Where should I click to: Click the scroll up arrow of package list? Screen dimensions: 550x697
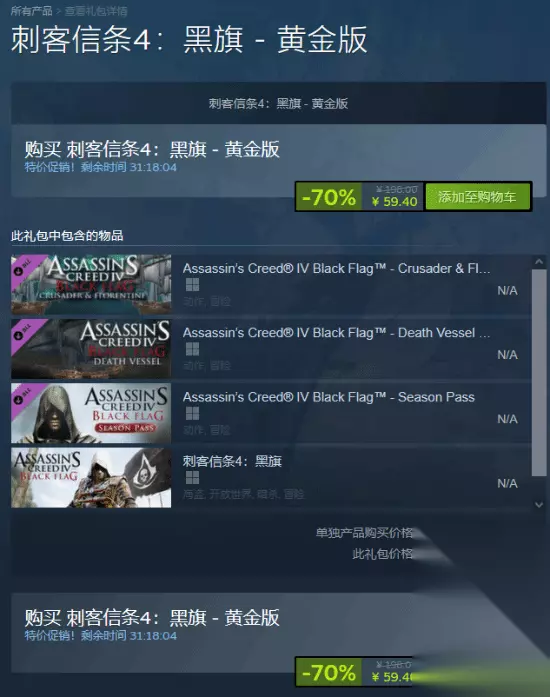click(x=539, y=262)
